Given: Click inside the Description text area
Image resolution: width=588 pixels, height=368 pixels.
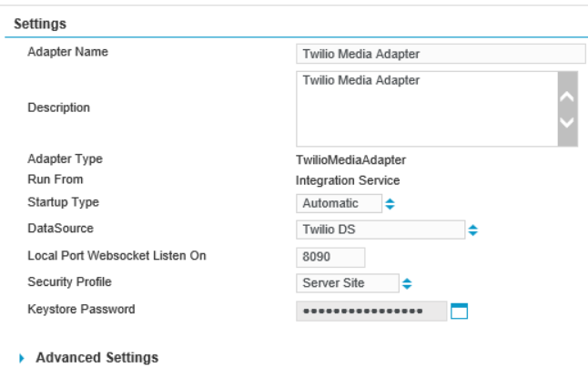Looking at the screenshot, I should pyautogui.click(x=427, y=108).
